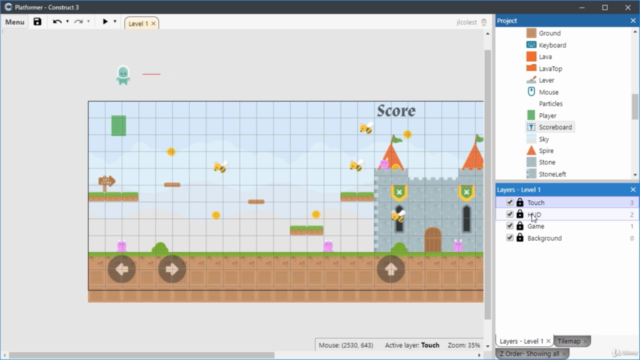Click the layout horizontal scrollbar thumb
The width and height of the screenshot is (640, 360).
click(142, 355)
